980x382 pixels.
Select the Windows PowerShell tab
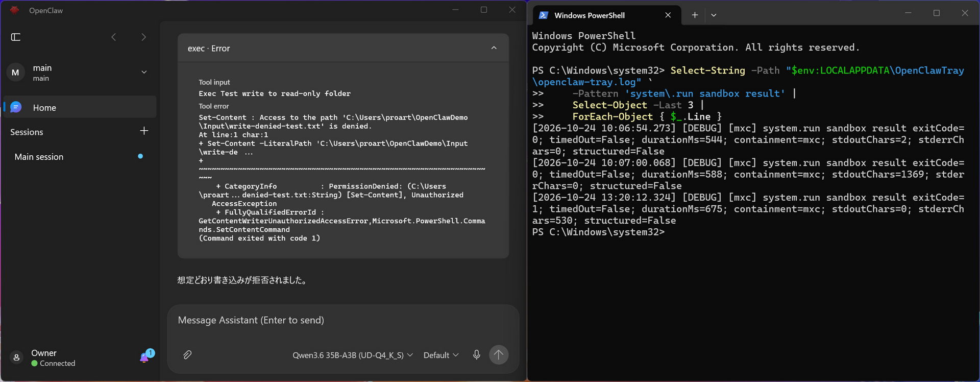click(606, 15)
